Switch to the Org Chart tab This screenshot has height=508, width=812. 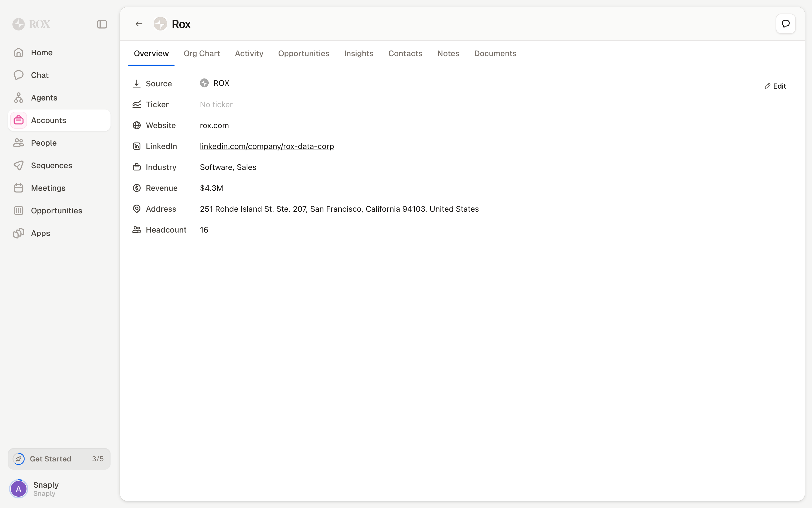[202, 53]
